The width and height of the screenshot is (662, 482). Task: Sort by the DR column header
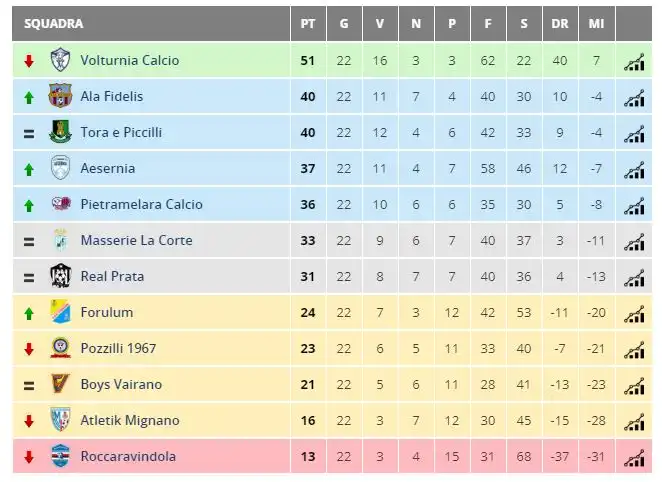click(x=560, y=24)
